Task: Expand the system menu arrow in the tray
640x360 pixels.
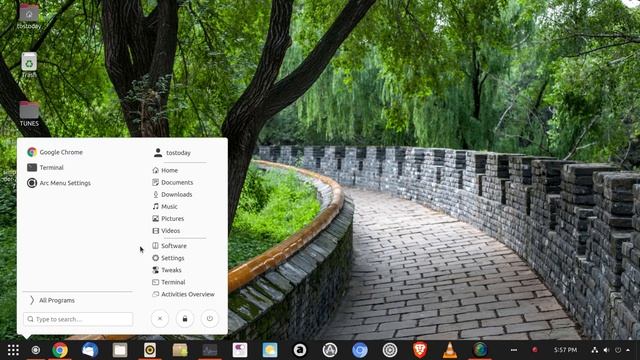Action: pyautogui.click(x=629, y=350)
